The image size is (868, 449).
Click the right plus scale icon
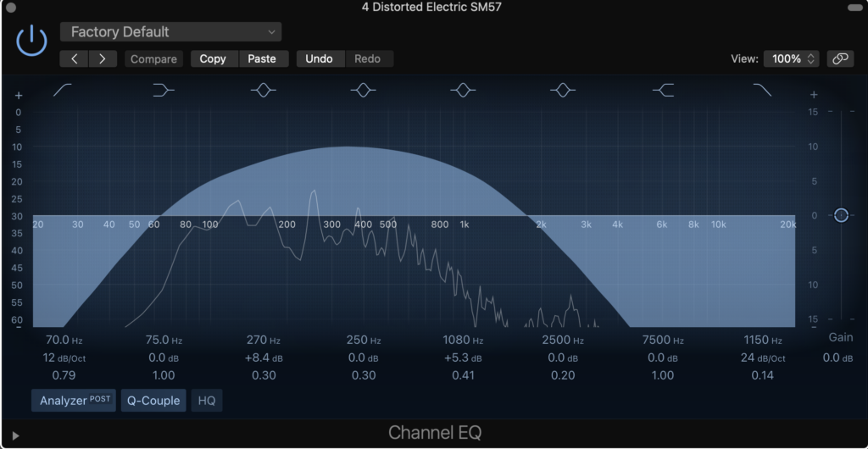click(813, 95)
